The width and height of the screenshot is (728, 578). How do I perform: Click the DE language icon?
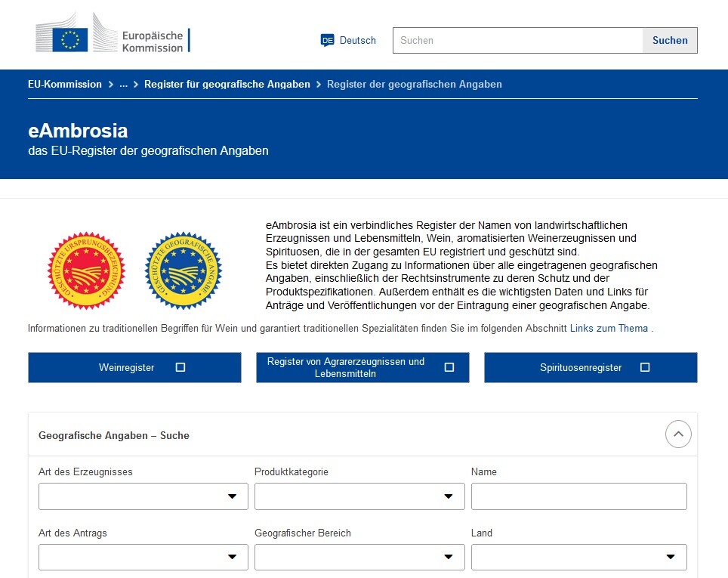327,41
